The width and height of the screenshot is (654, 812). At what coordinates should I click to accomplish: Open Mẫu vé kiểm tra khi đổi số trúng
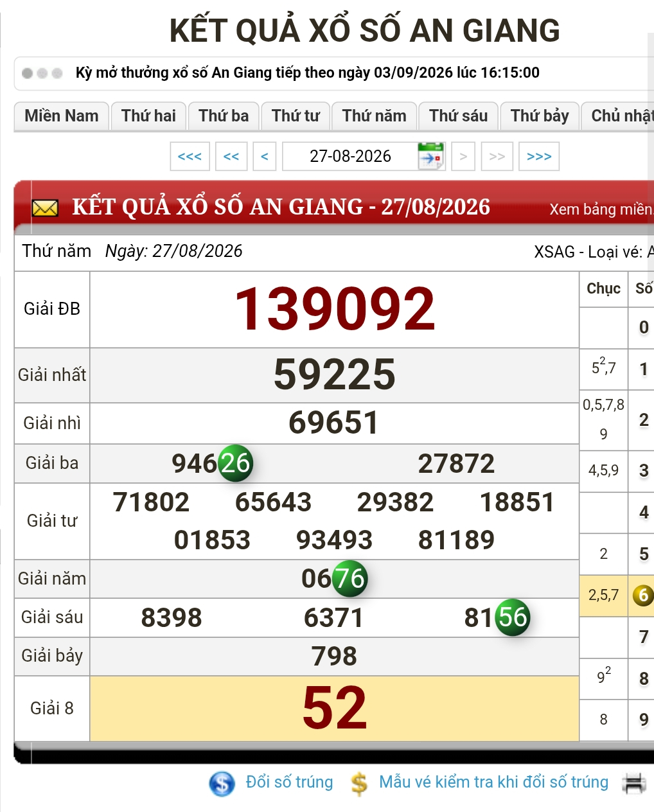(493, 782)
